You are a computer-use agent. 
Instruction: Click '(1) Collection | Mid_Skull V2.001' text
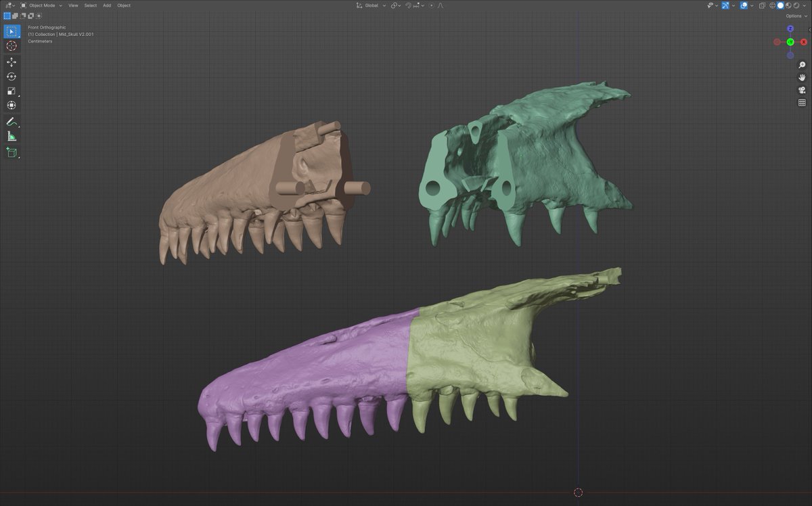[x=61, y=34]
